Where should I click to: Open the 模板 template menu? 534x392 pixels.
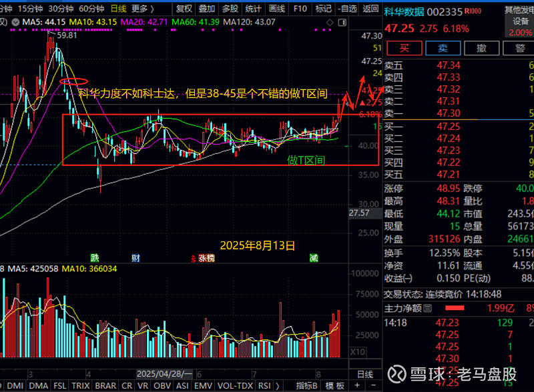click(335, 385)
